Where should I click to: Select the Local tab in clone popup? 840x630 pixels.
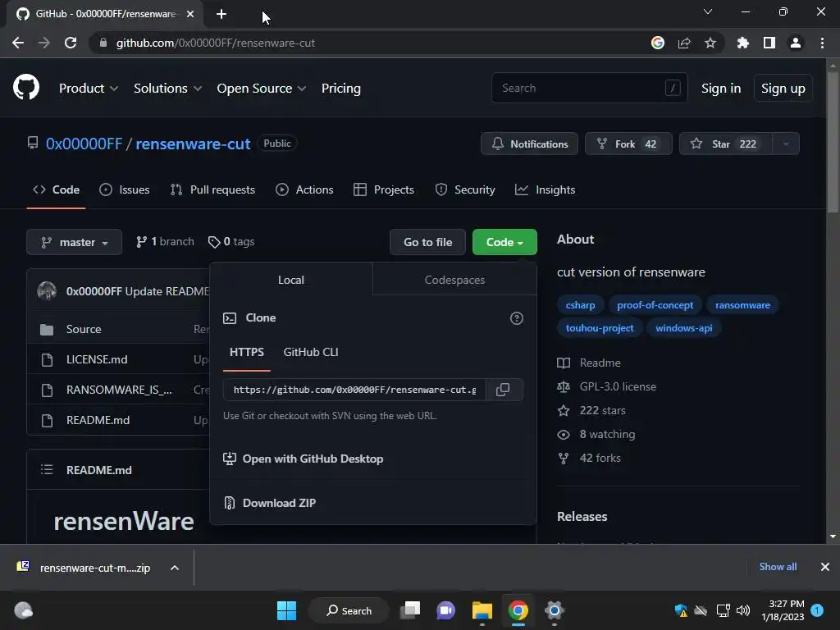(291, 280)
